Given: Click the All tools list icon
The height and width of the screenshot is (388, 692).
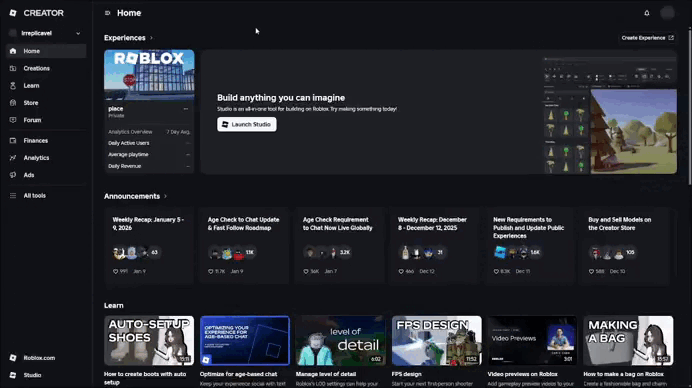Looking at the screenshot, I should [13, 196].
